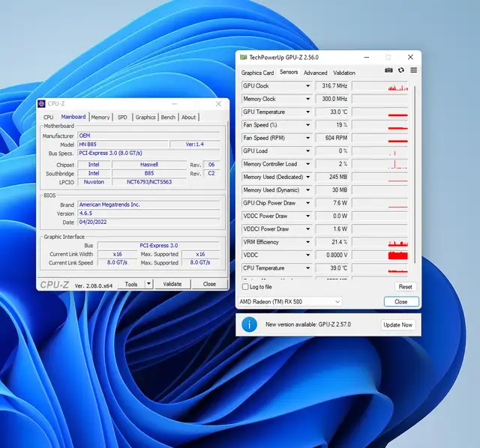Viewport: 480px width, 448px height.
Task: Open the Bench tab in CPU-Z
Action: click(168, 117)
